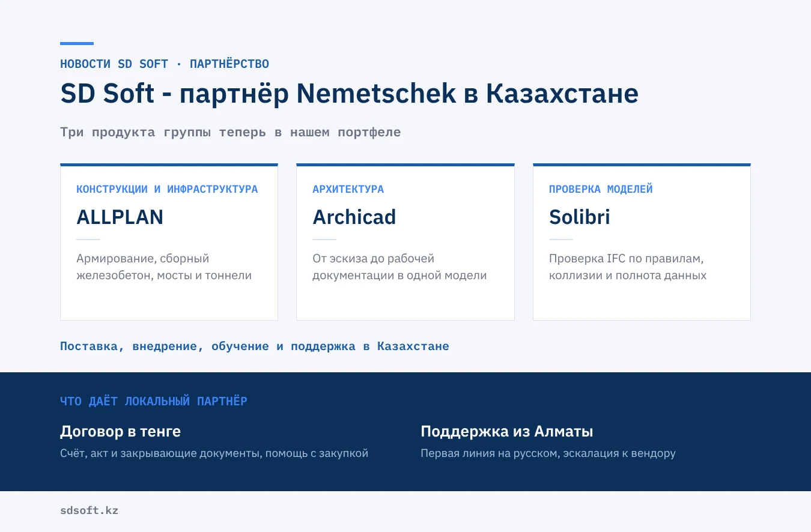Screen dimensions: 811x532
Task: Click the text 'Армирование, сборный железобетон, мосты и тоннели'
Action: (x=164, y=267)
